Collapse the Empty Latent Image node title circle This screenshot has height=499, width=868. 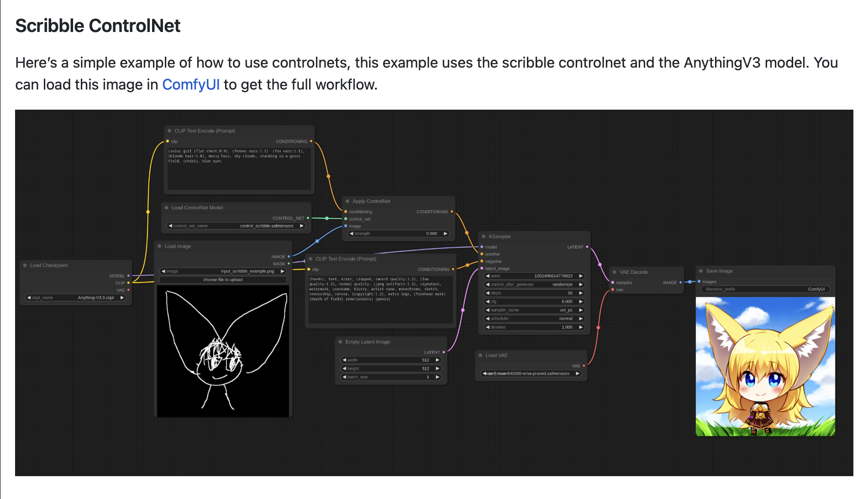pyautogui.click(x=341, y=342)
